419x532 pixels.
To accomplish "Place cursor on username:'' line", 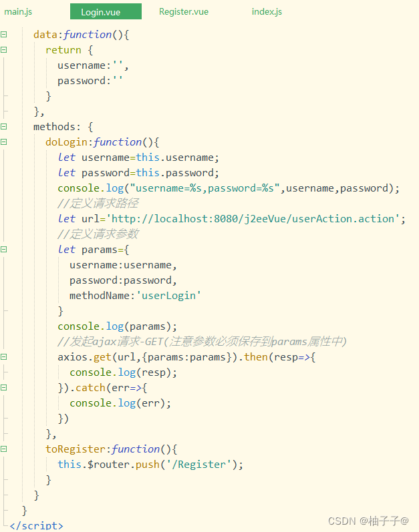I will 93,65.
